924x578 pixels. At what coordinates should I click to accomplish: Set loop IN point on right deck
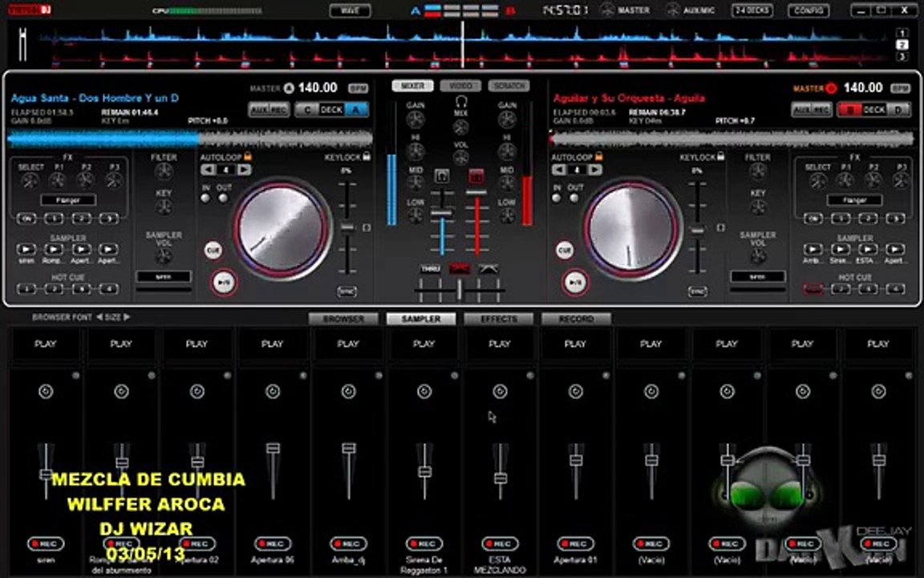[x=557, y=198]
